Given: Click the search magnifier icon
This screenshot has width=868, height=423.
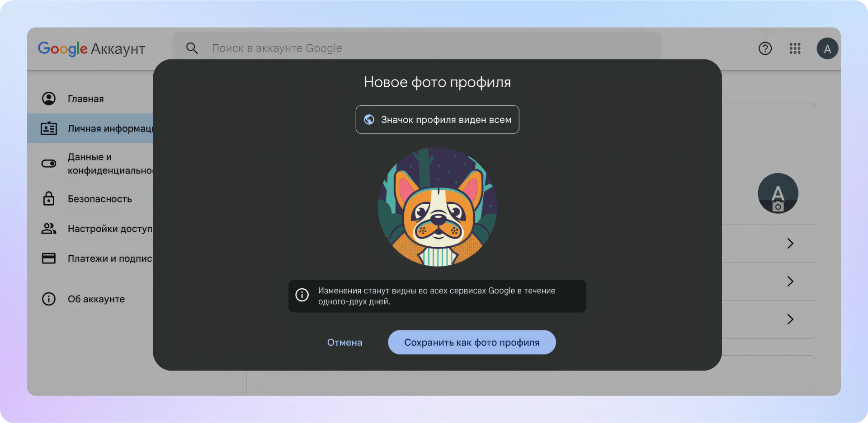Looking at the screenshot, I should pos(192,48).
